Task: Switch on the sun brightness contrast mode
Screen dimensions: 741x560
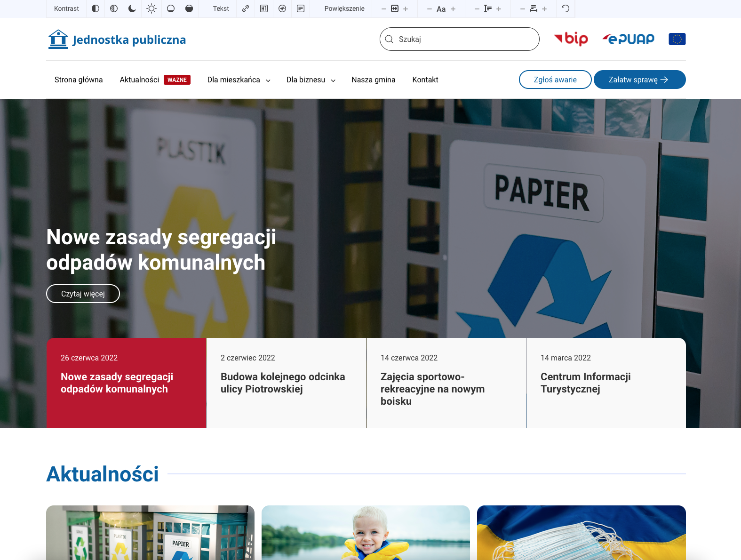Action: click(x=151, y=8)
